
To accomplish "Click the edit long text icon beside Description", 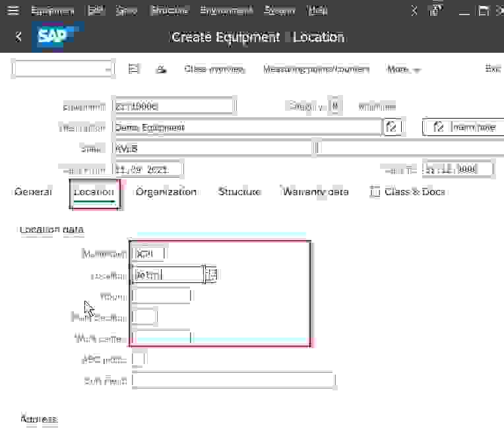I will coord(391,127).
